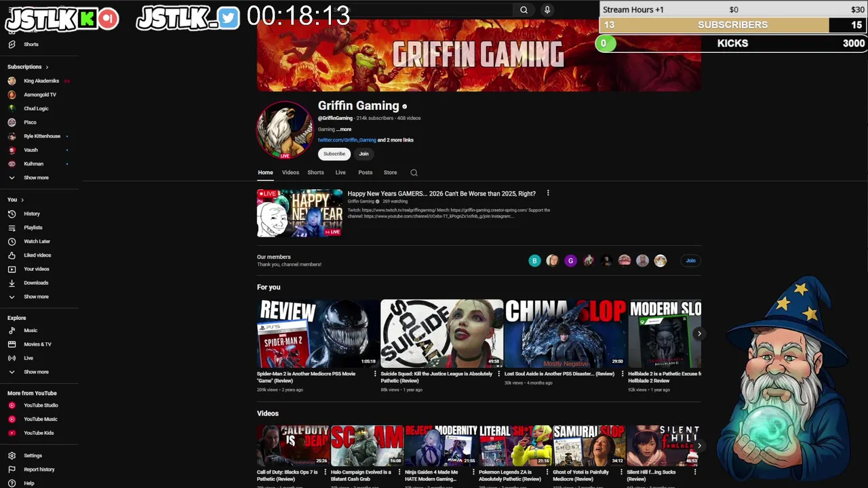Expand channel description with ...more
Viewport: 868px width, 488px height.
point(344,129)
